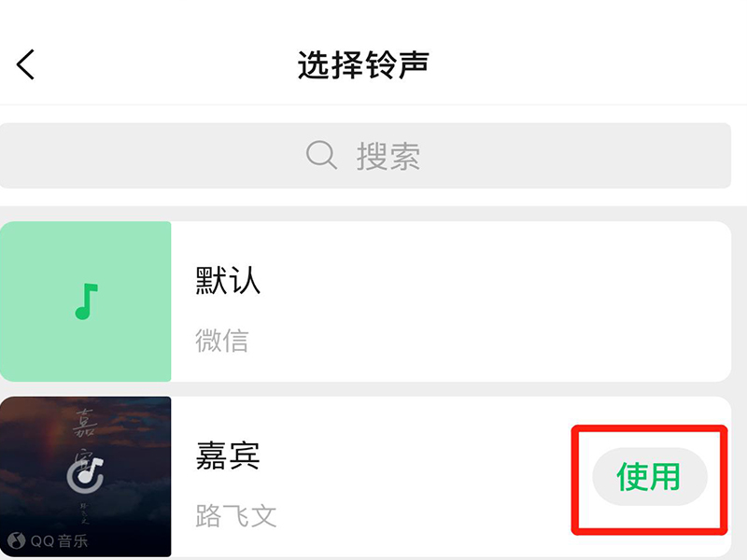747x560 pixels.
Task: Go back using the left arrow
Action: 25,64
